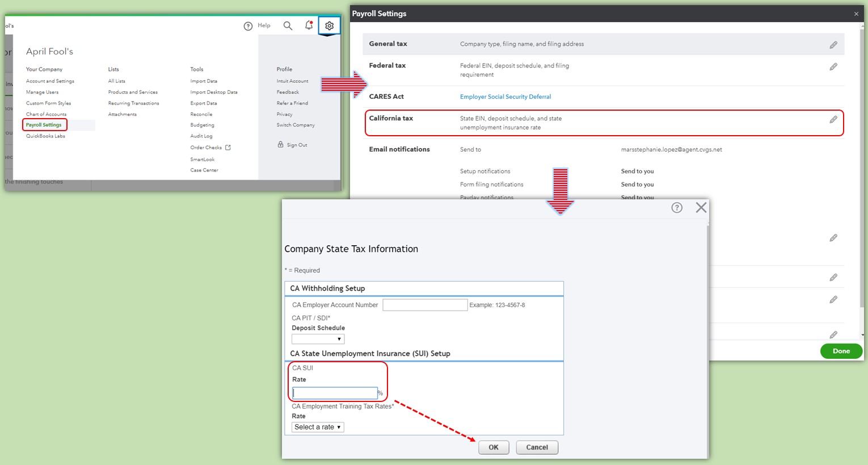Select Import Desktop Data

[214, 92]
